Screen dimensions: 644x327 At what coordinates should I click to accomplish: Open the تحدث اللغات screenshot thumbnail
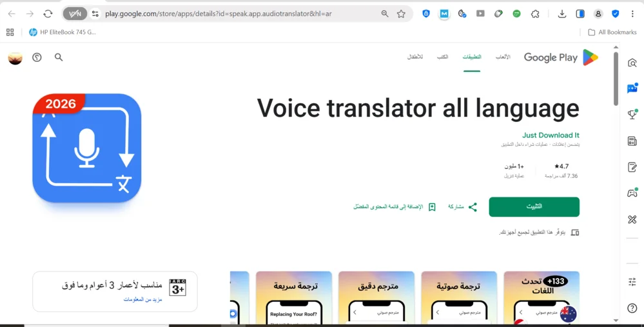coord(542,297)
